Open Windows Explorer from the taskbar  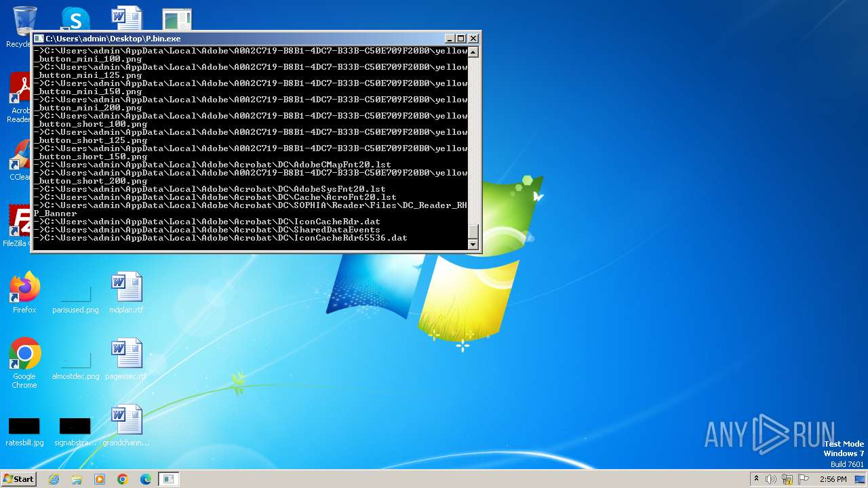click(77, 479)
